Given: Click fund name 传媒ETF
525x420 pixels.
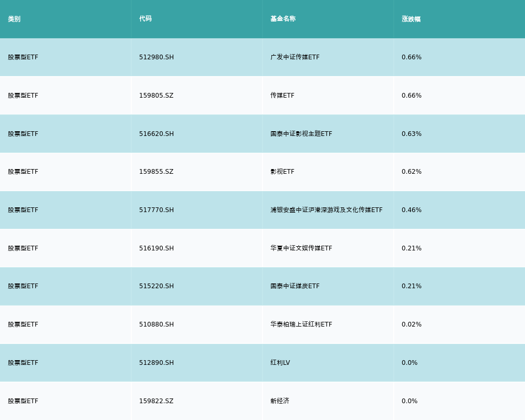Looking at the screenshot, I should point(282,96).
